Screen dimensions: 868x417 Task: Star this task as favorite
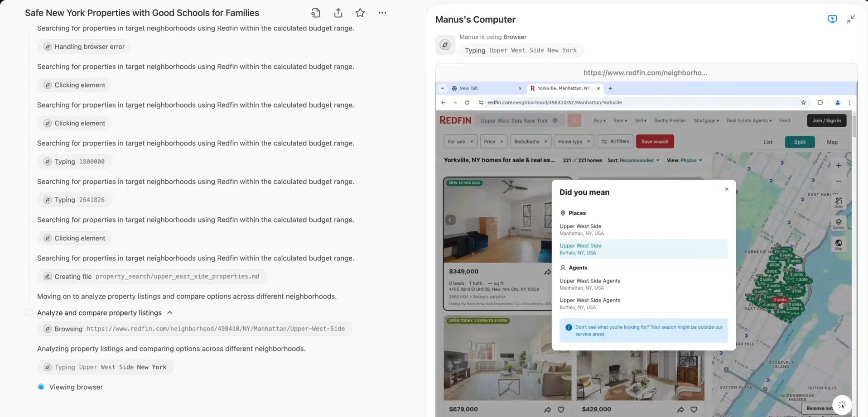point(360,13)
